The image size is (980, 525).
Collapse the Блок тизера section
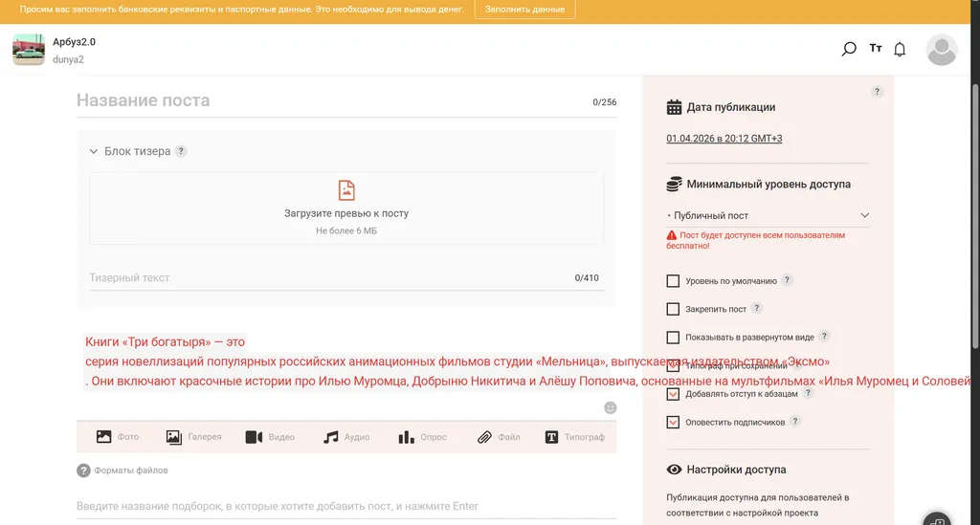[94, 151]
